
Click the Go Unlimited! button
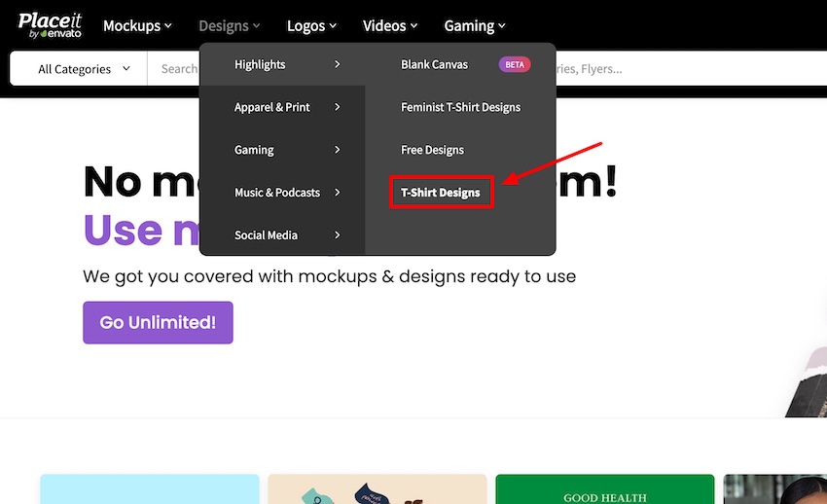[158, 323]
